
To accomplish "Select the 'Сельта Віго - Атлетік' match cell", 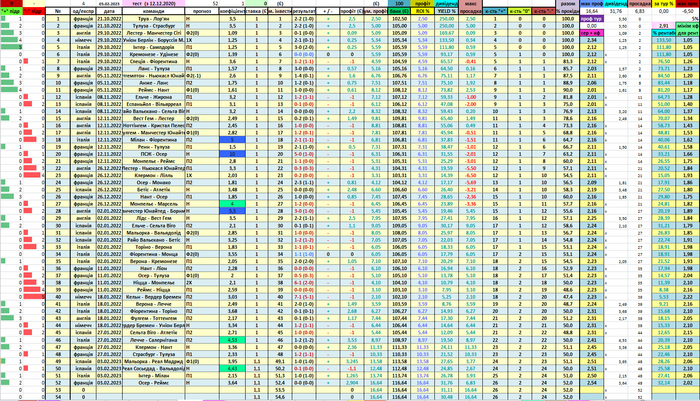I will pos(154,333).
